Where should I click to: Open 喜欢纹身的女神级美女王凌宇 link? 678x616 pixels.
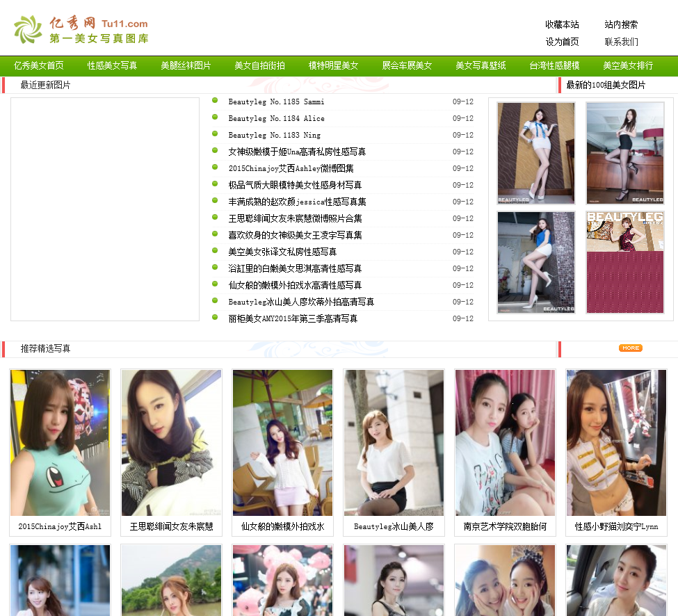point(295,235)
